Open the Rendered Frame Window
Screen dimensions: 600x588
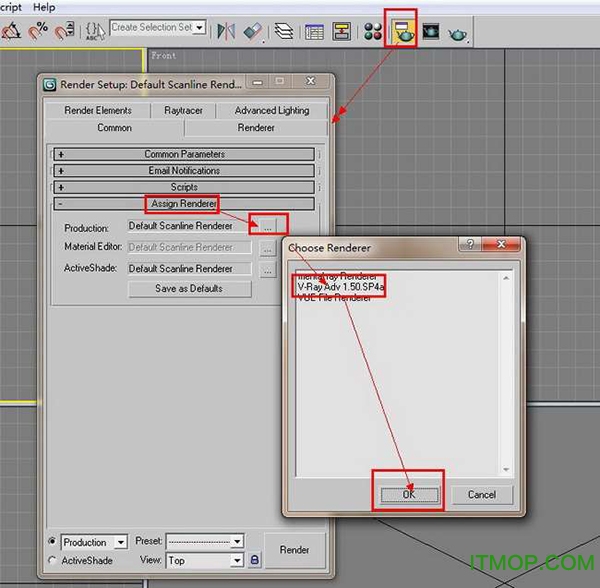[x=431, y=31]
